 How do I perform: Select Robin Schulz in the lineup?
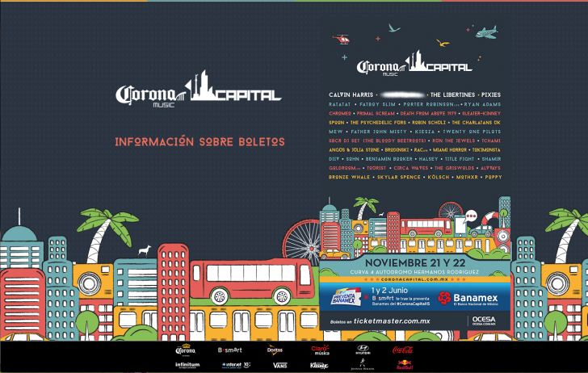pyautogui.click(x=429, y=123)
